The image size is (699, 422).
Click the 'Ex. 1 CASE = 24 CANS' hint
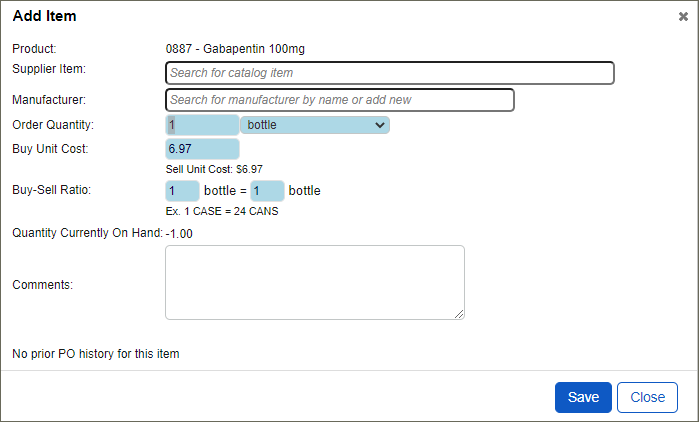tap(222, 211)
